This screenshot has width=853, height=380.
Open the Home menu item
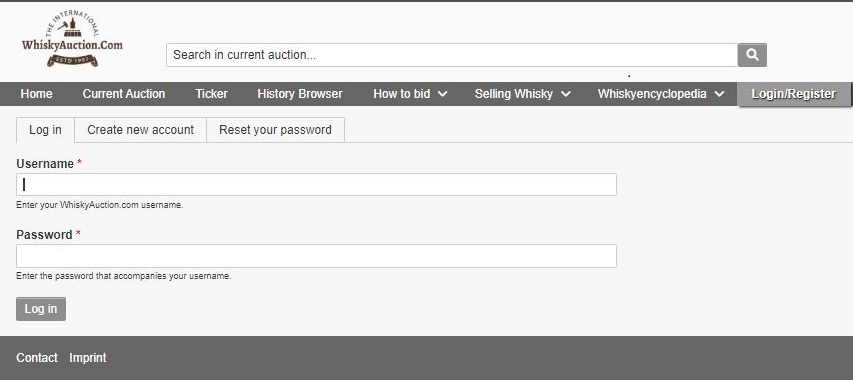click(x=36, y=94)
